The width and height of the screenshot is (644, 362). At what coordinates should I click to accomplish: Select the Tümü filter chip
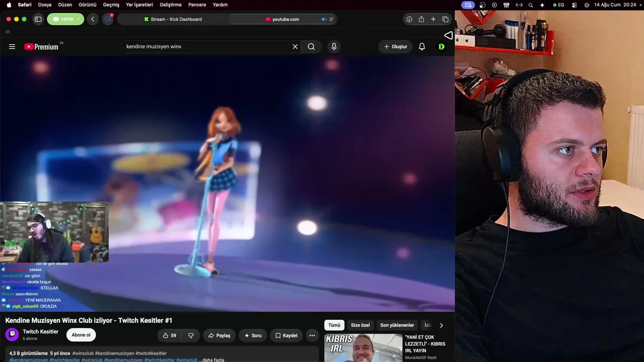pyautogui.click(x=335, y=325)
